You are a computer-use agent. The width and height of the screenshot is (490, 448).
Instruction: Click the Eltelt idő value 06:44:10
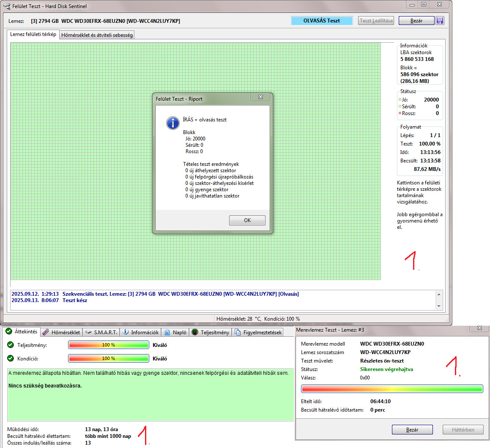tap(381, 401)
